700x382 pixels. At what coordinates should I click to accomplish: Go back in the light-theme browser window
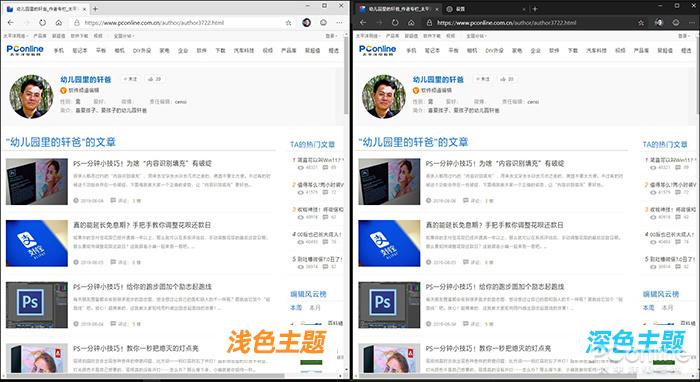pos(11,23)
